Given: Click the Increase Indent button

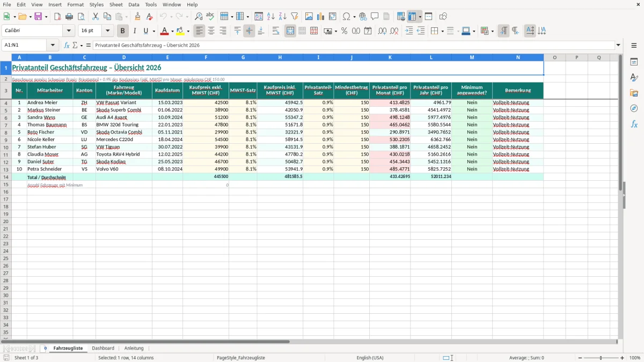Looking at the screenshot, I should pyautogui.click(x=409, y=31).
